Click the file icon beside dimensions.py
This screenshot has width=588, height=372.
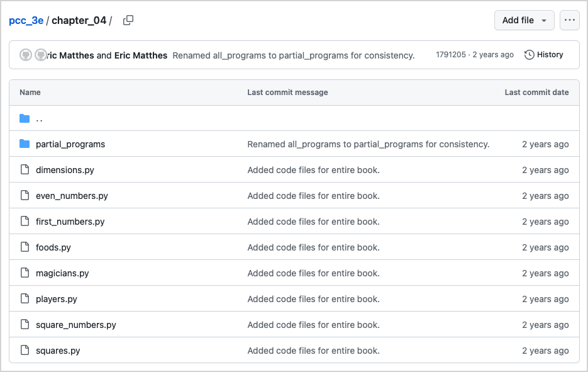24,169
